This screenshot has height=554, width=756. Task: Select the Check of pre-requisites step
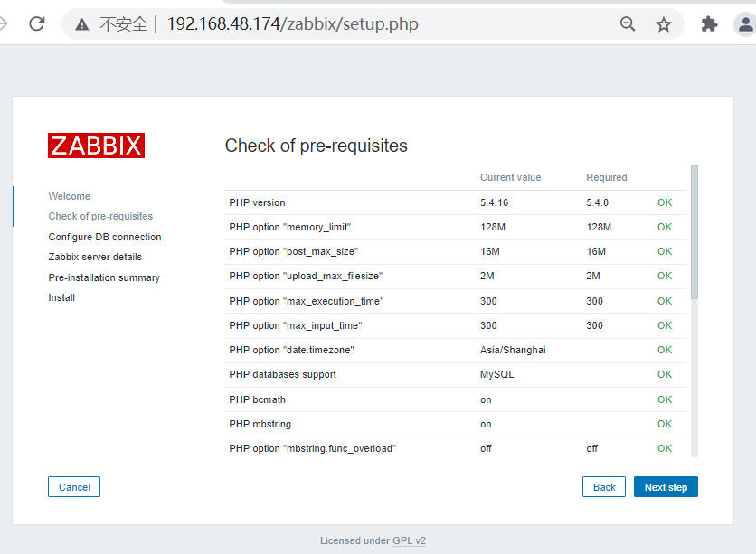(x=100, y=216)
